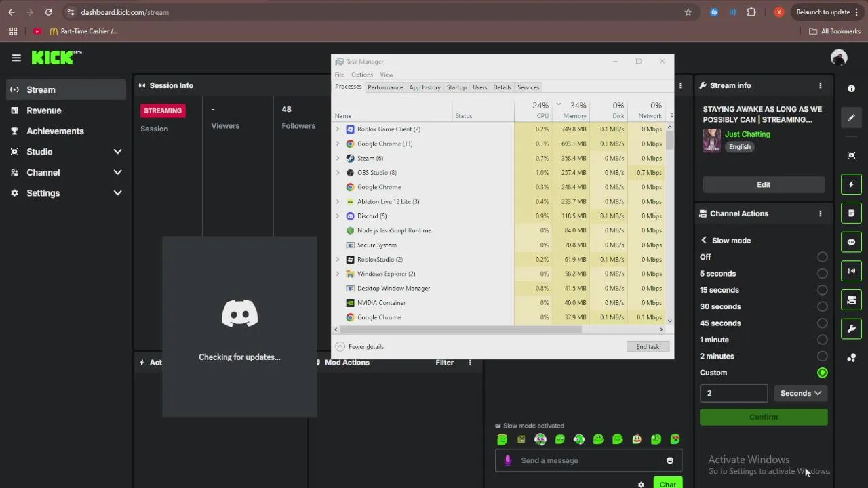Click the three-dots cluster icon at sidebar bottom
Viewport: 868px width, 488px height.
pyautogui.click(x=851, y=358)
